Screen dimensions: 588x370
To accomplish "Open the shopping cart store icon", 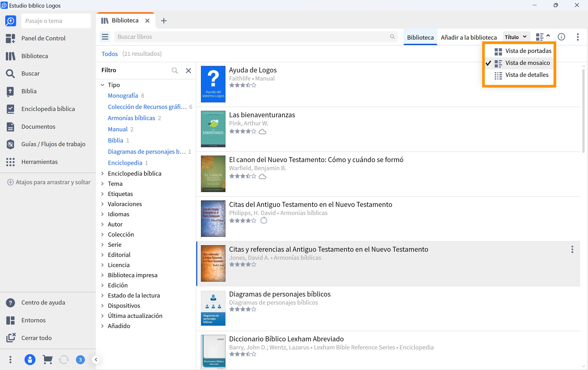I will [47, 360].
